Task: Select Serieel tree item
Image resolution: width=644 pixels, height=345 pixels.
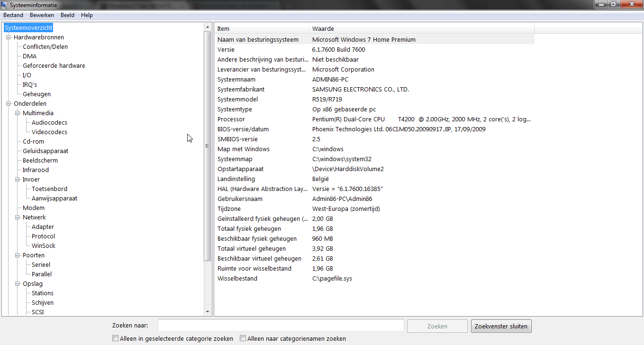Action: click(41, 265)
